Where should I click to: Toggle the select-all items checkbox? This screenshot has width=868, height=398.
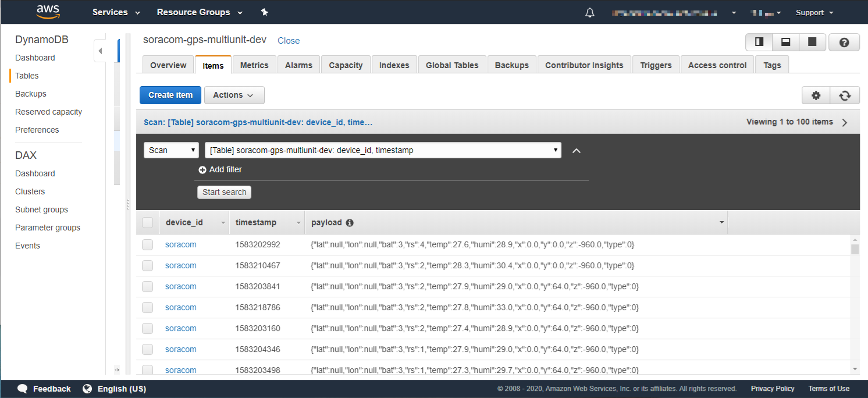tap(148, 222)
